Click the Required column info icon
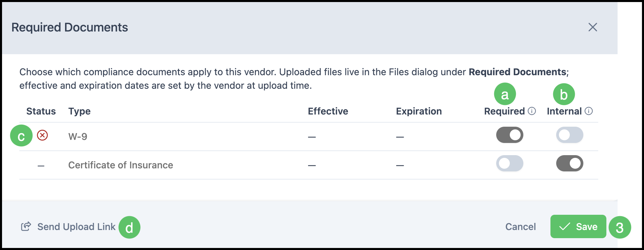The height and width of the screenshot is (250, 644). (532, 111)
